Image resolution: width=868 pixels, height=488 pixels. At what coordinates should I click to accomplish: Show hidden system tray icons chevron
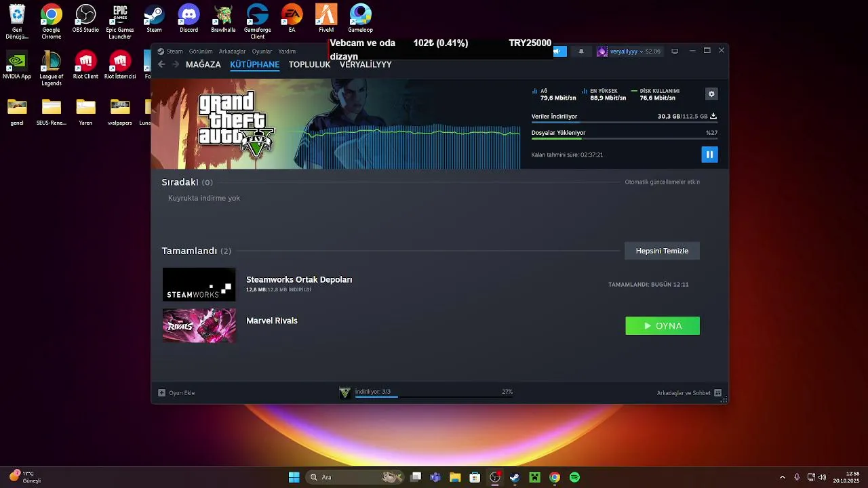click(x=782, y=477)
